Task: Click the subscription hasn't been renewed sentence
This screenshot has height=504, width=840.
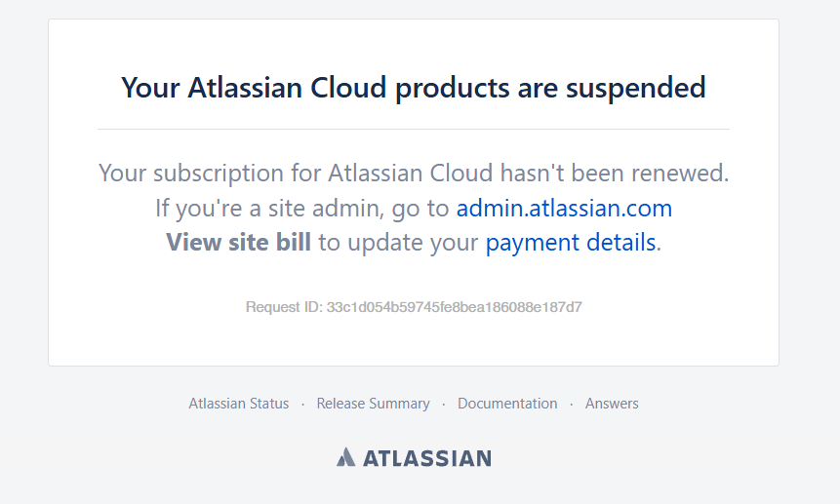Action: click(414, 174)
